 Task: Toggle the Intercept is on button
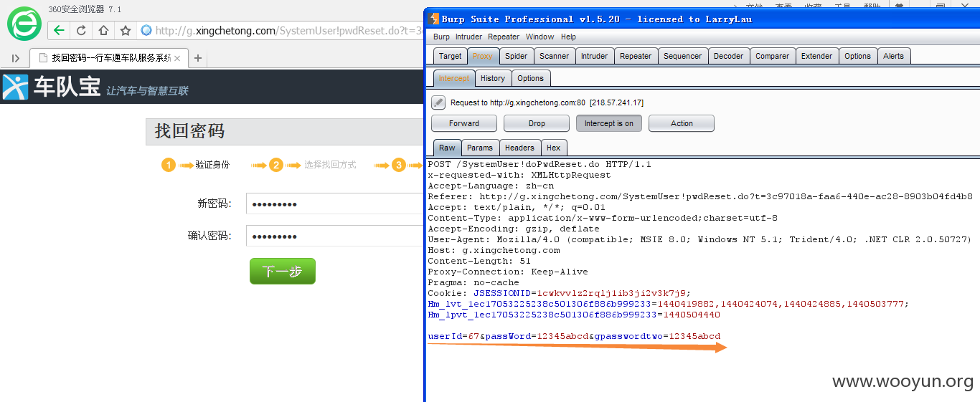tap(609, 123)
